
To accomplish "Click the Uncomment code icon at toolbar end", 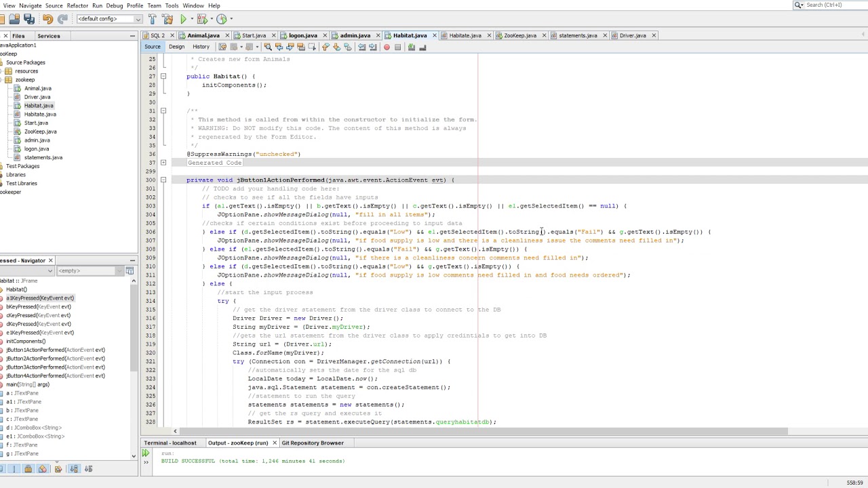I will coord(422,47).
